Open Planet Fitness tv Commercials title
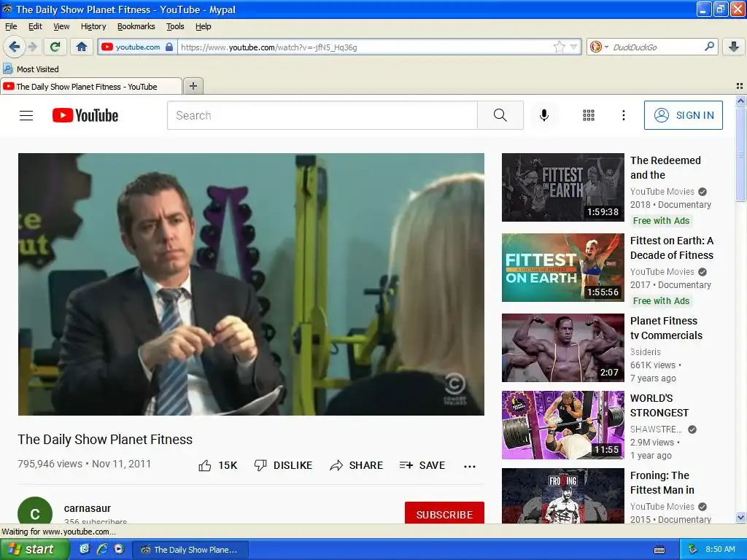The width and height of the screenshot is (747, 560). click(666, 328)
